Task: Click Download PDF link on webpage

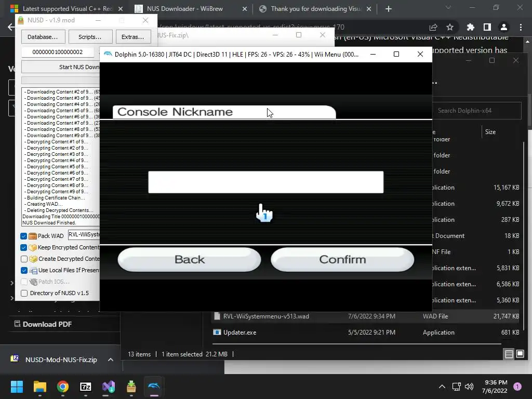Action: (x=43, y=324)
